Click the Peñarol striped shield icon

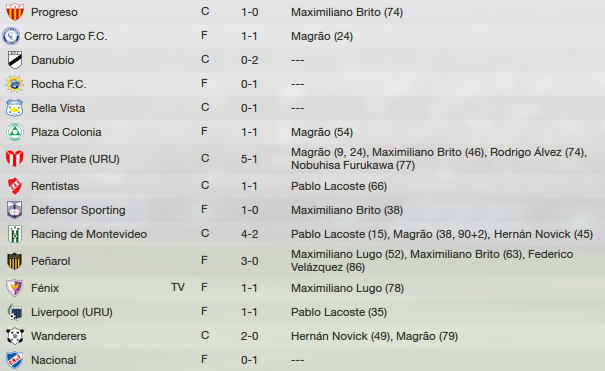coord(15,261)
